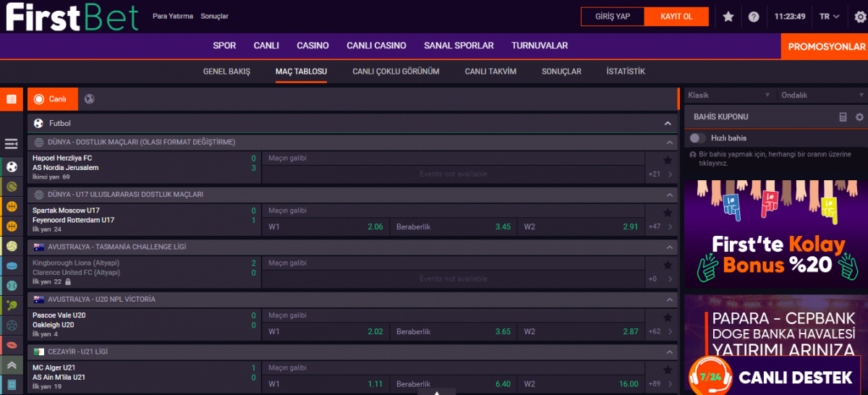Bet on W1 2.06 for Spartak Moscow U17
This screenshot has width=868, height=395.
(326, 226)
